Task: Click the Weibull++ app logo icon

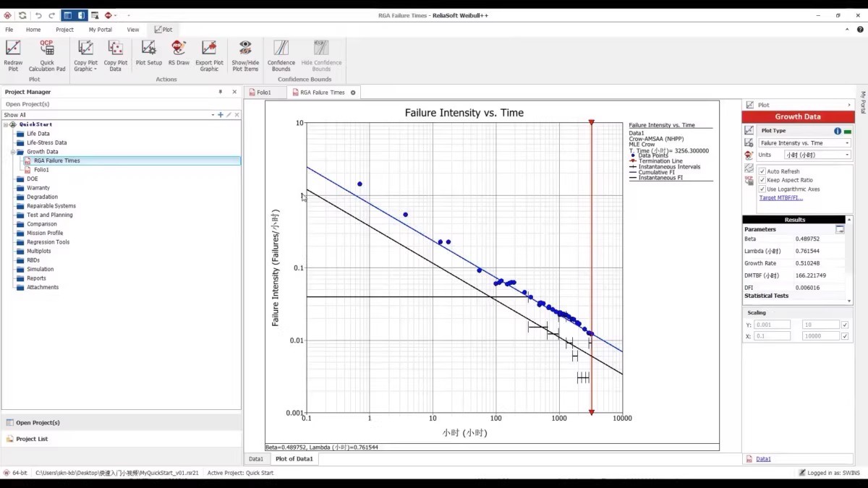Action: pyautogui.click(x=7, y=15)
